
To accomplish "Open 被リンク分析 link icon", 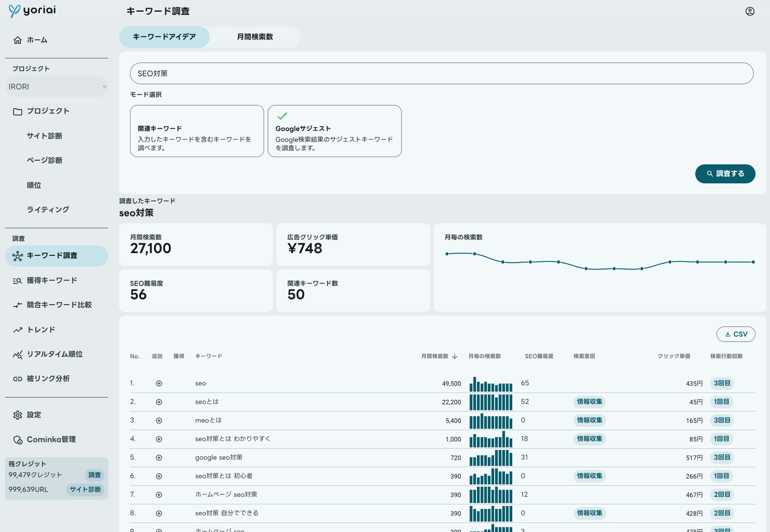I will tap(18, 379).
